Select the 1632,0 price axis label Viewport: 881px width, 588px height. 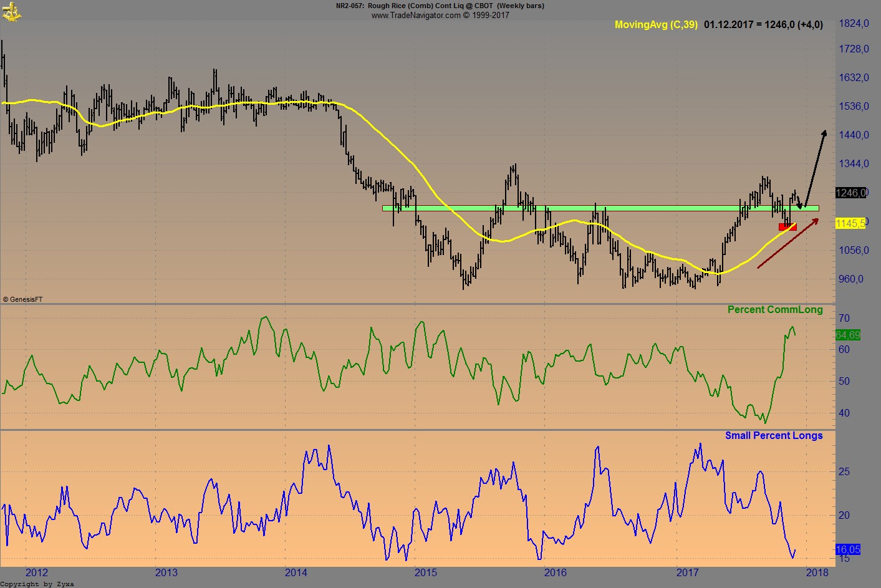[x=854, y=78]
